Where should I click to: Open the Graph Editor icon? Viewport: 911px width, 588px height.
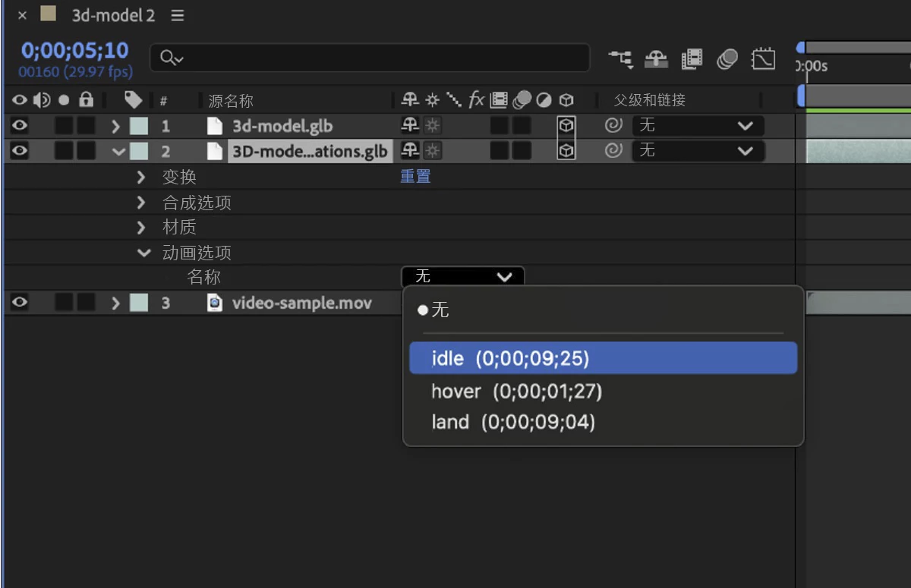[763, 58]
